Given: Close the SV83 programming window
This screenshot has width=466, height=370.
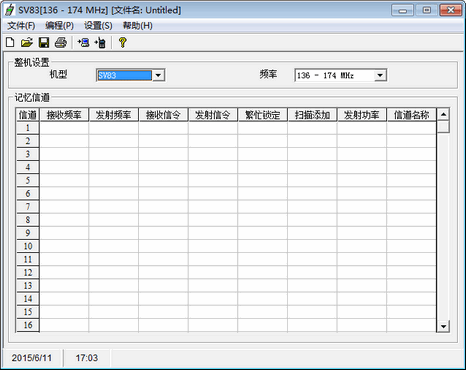Looking at the screenshot, I should 451,10.
